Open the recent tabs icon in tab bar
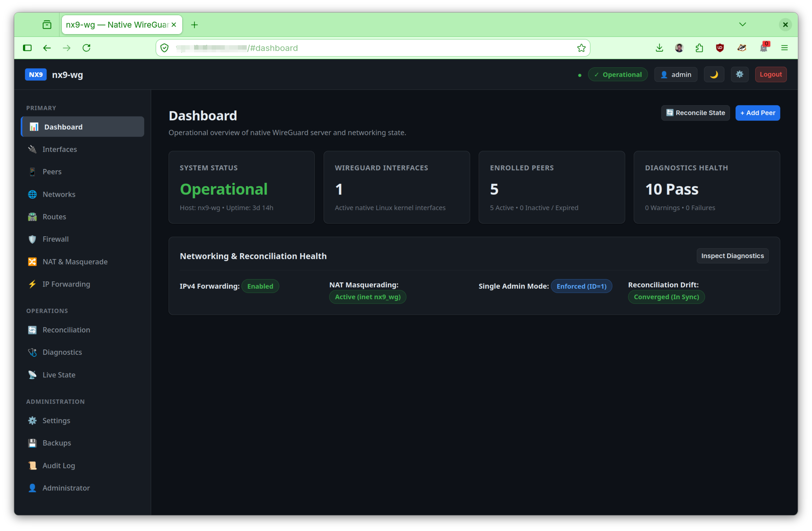Screen dimensions: 812x531 click(47, 25)
